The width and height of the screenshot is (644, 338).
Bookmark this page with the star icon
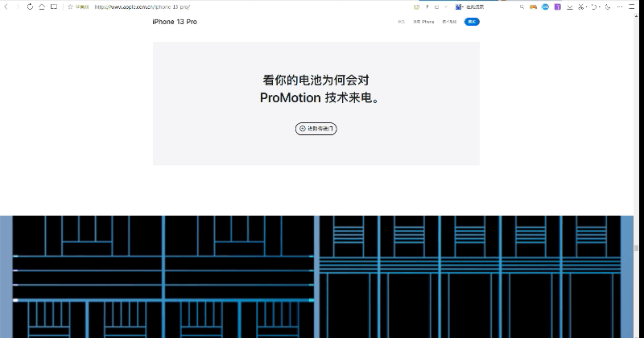pos(70,6)
